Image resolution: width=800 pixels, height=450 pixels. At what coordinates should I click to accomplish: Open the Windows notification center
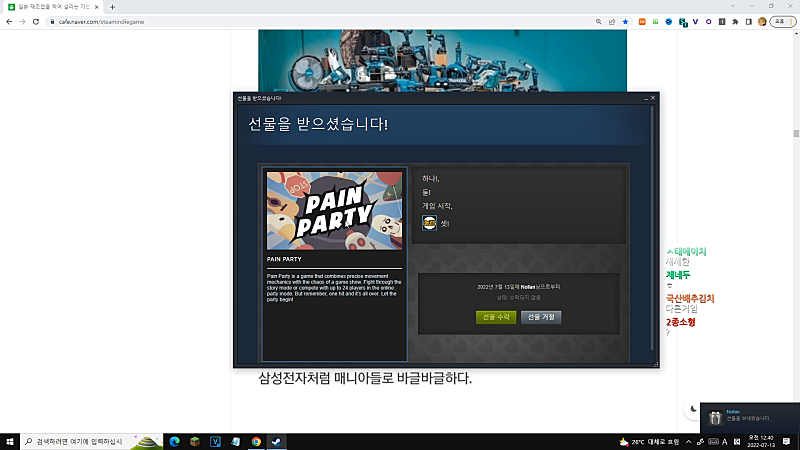[x=787, y=442]
